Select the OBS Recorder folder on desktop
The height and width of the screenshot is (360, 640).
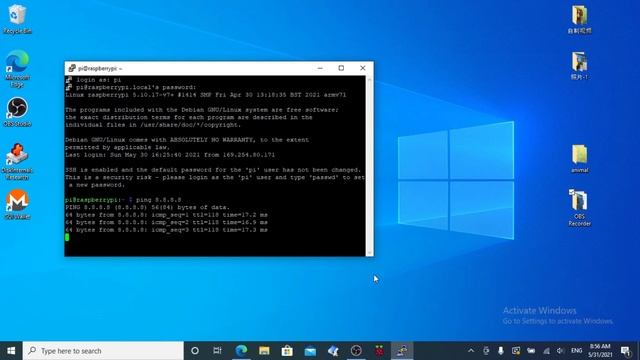579,207
